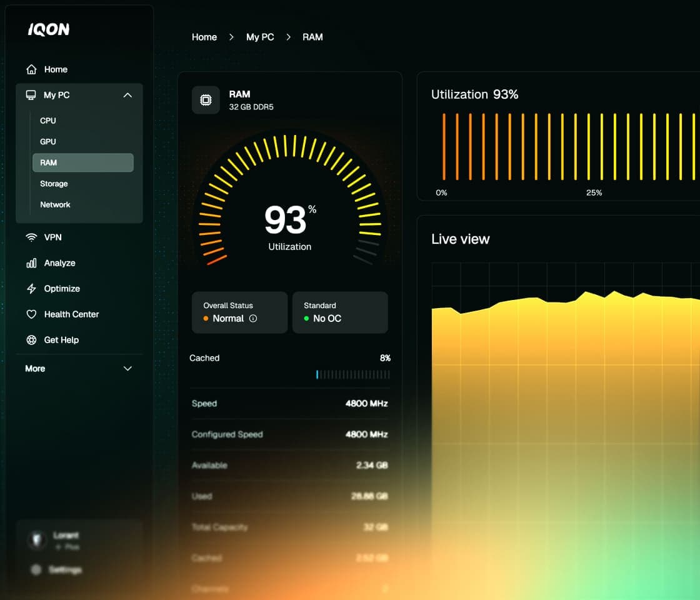
Task: Click the Analyze bar chart icon
Action: point(31,263)
